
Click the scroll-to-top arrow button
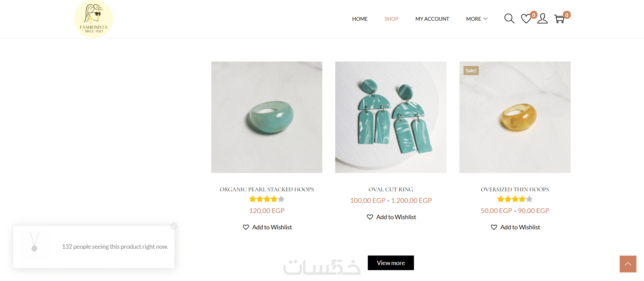628,264
